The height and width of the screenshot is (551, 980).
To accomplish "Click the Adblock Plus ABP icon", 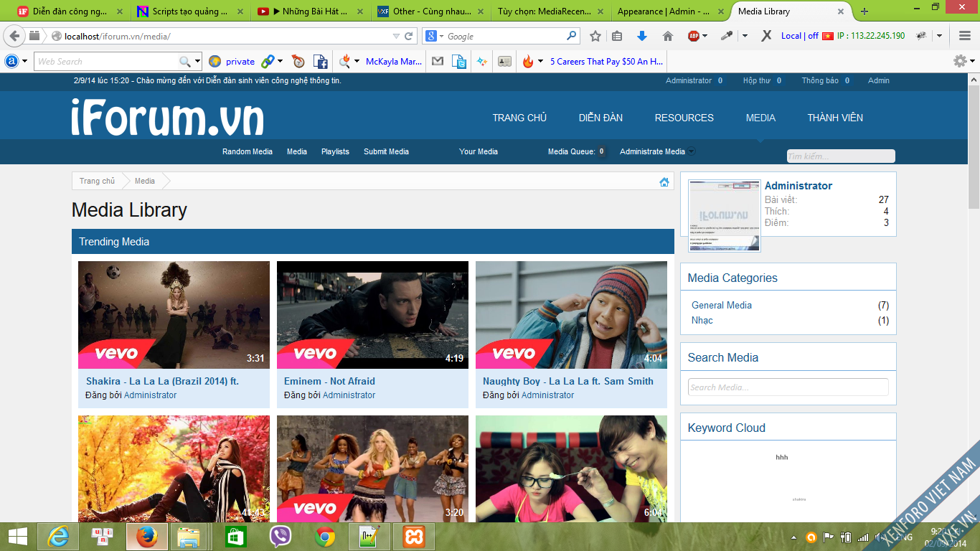I will (694, 36).
